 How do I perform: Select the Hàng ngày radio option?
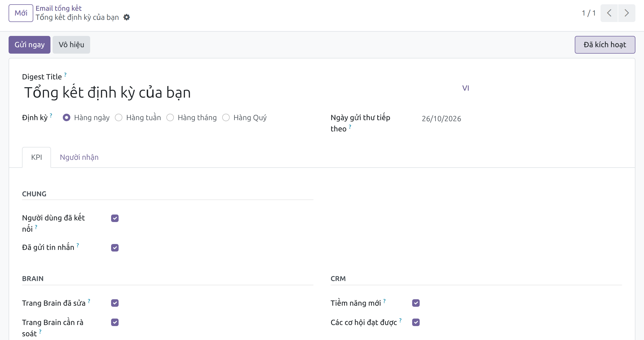coord(67,118)
